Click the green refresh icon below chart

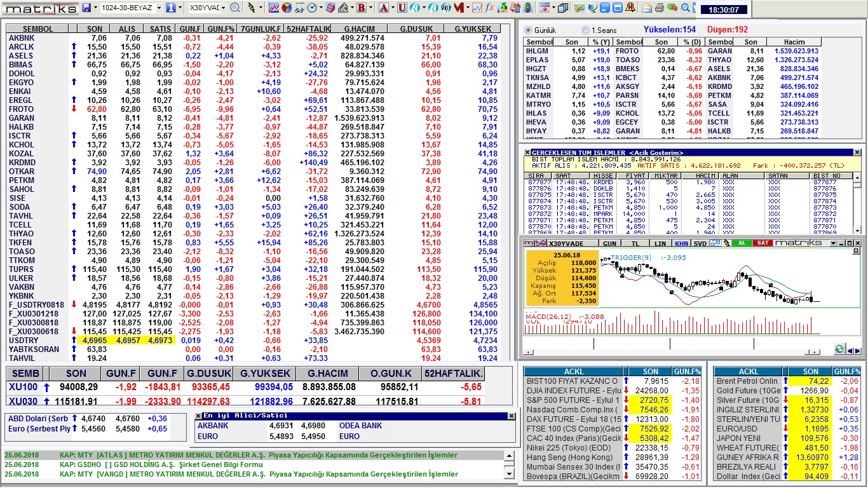[839, 349]
